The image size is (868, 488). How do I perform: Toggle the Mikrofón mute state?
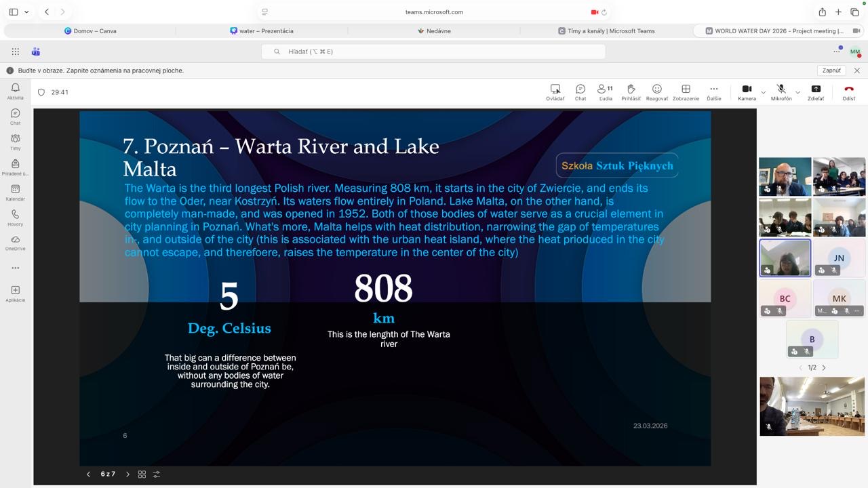pyautogui.click(x=781, y=92)
